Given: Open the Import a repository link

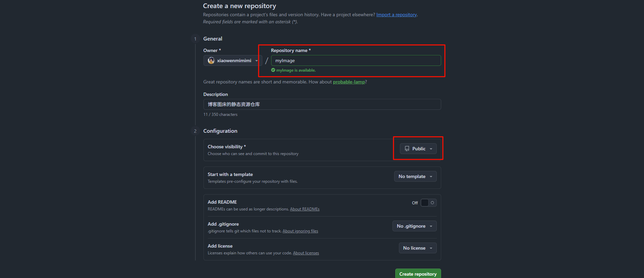Looking at the screenshot, I should click(x=397, y=15).
